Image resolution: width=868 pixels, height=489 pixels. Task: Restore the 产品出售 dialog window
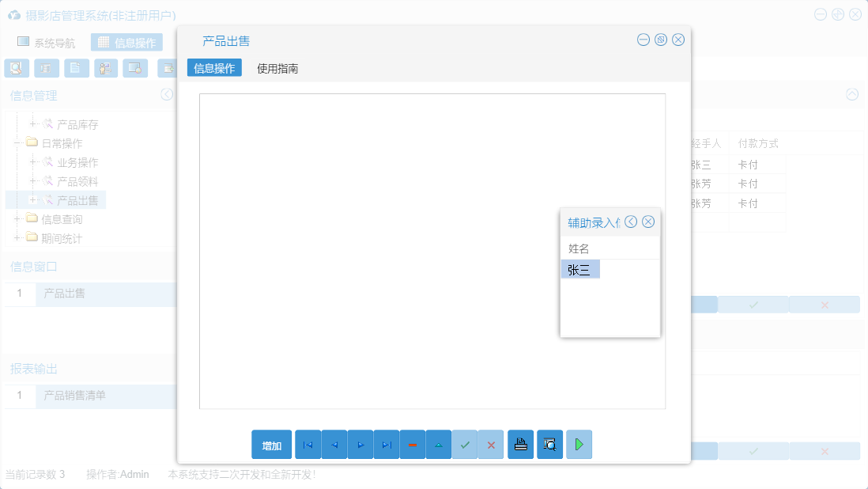(x=661, y=40)
